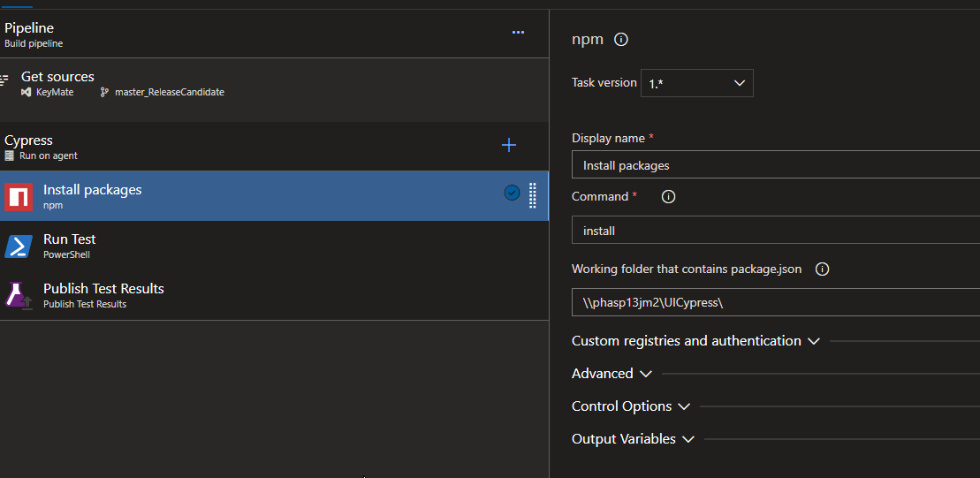Open the Task version dropdown
980x478 pixels.
pyautogui.click(x=696, y=83)
